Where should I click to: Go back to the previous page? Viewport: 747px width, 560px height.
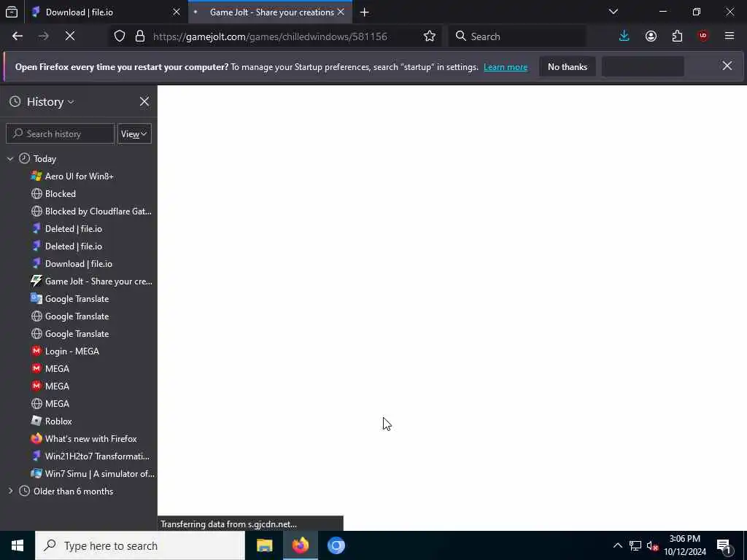[x=18, y=36]
